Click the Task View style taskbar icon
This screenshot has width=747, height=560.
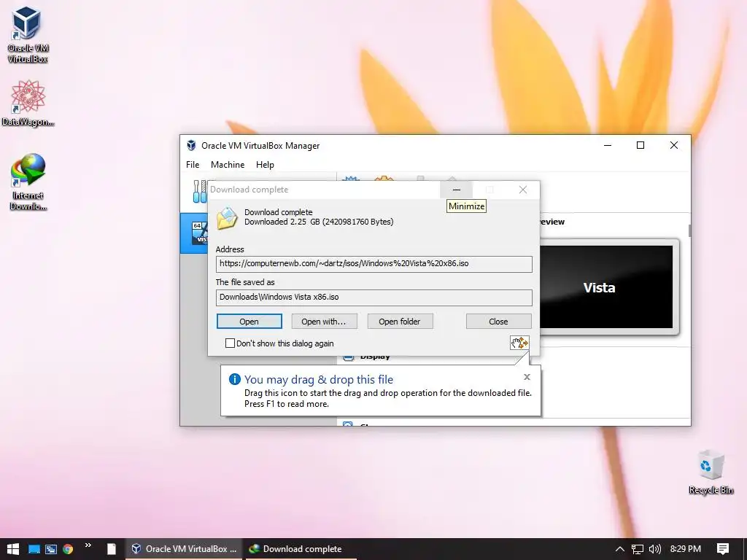tap(51, 549)
